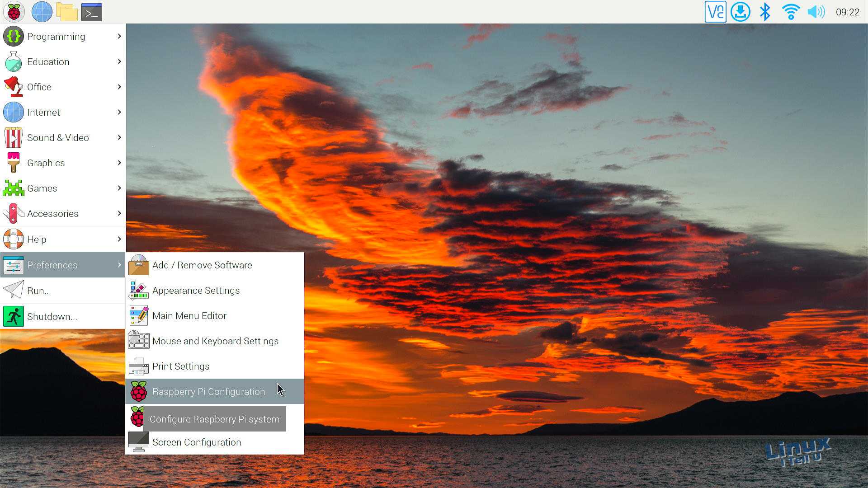Click the clock showing 09:22
Screen dimensions: 868x488
[x=847, y=12]
